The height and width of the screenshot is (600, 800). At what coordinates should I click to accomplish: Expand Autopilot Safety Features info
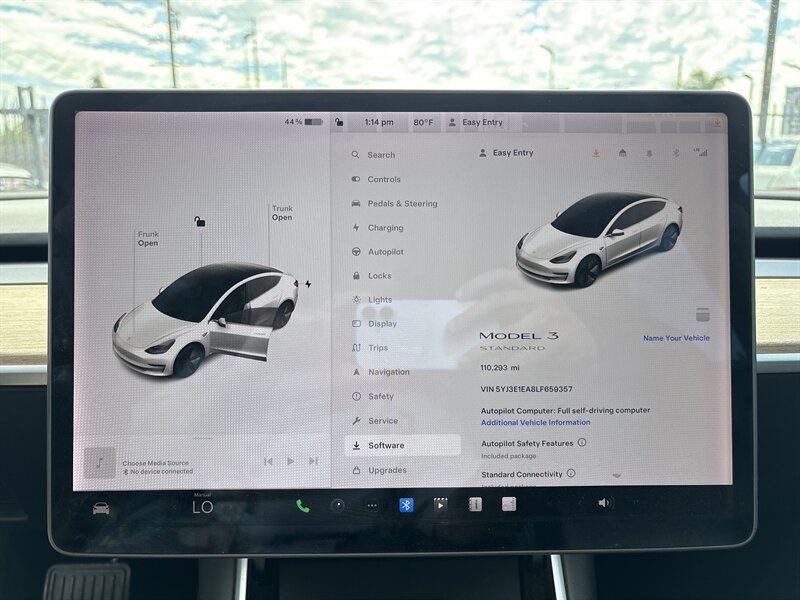[x=582, y=442]
